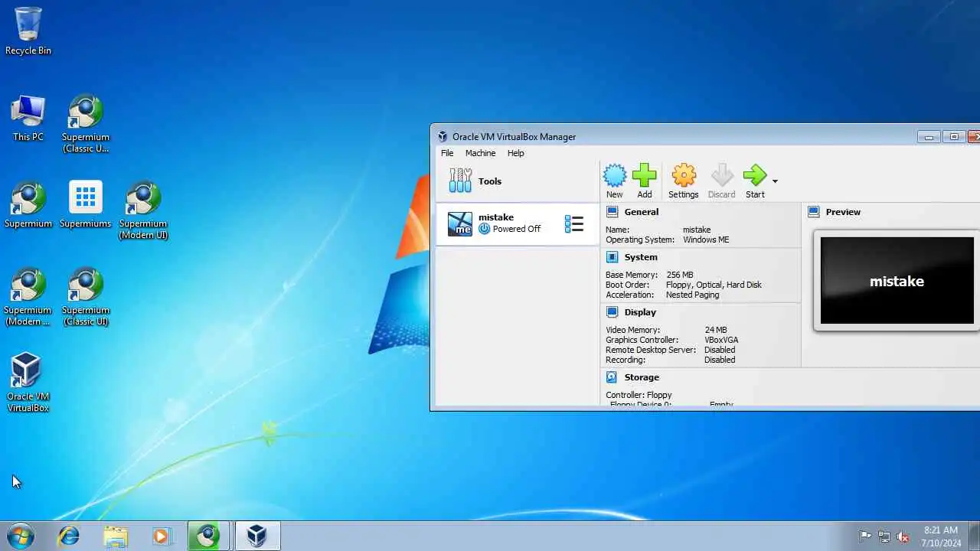Image resolution: width=980 pixels, height=551 pixels.
Task: Click the General section header
Action: click(641, 212)
